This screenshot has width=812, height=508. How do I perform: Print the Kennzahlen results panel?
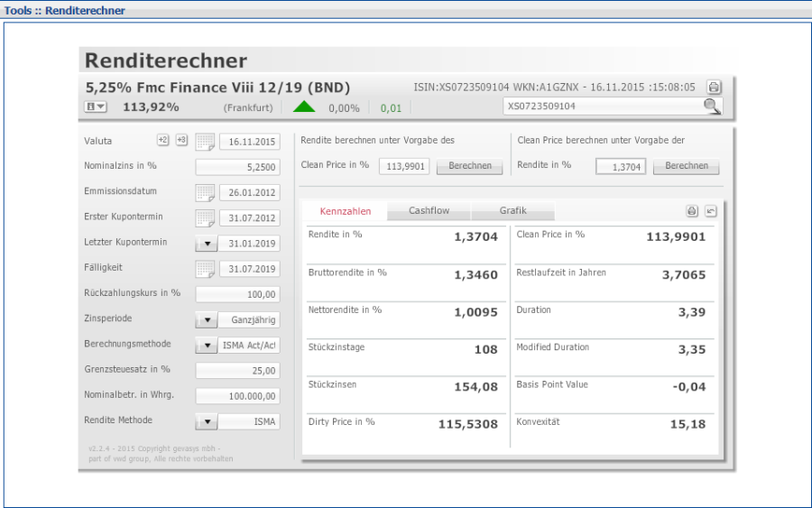692,211
